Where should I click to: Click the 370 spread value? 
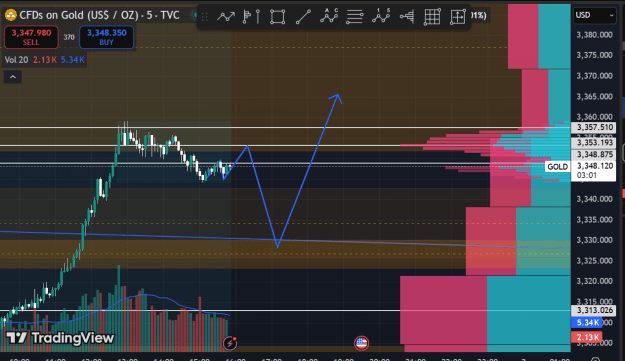click(69, 37)
